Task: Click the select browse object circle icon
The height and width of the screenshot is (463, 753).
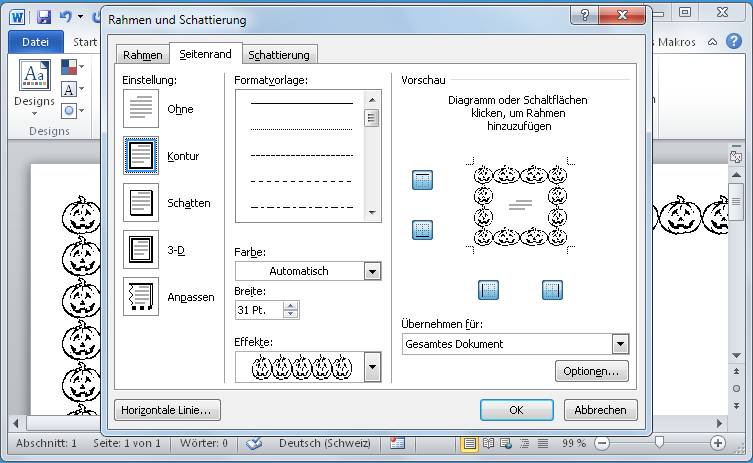Action: 736,389
